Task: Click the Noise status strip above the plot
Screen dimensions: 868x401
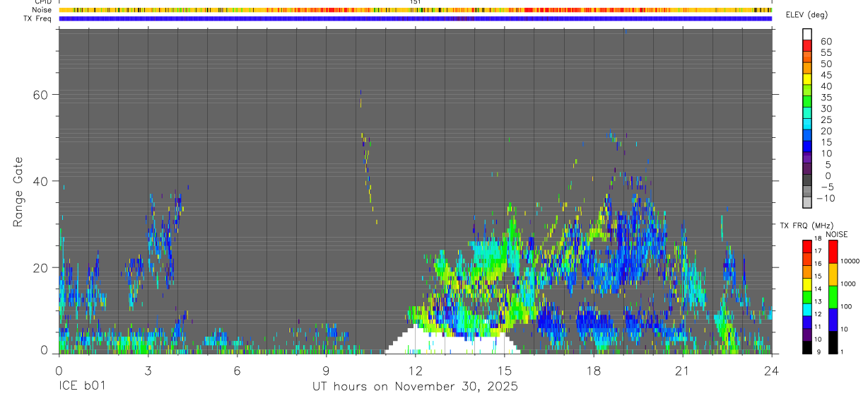Action: tap(415, 10)
